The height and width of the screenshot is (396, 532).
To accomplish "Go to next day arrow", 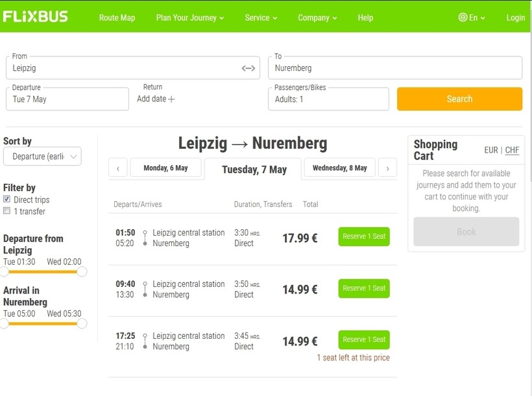I will (387, 168).
